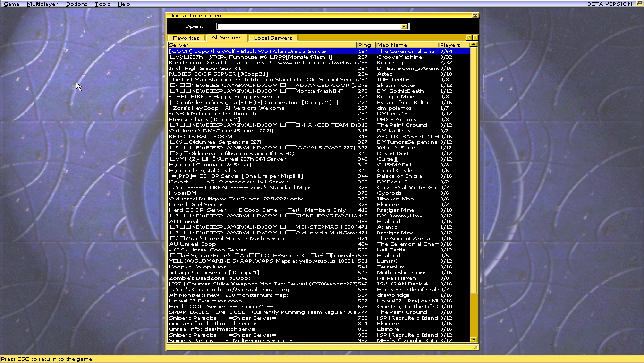The width and height of the screenshot is (644, 363).
Task: Sort by the Server column header
Action: tap(262, 45)
